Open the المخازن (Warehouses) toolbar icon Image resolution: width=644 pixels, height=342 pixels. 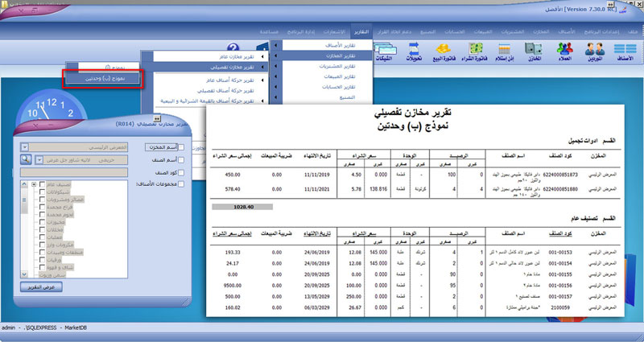[x=534, y=52]
